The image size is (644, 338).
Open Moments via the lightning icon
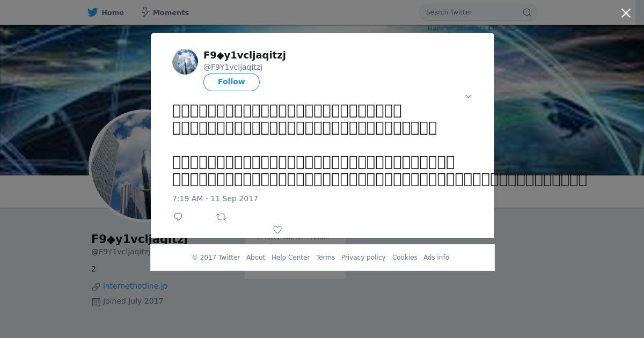coord(145,12)
